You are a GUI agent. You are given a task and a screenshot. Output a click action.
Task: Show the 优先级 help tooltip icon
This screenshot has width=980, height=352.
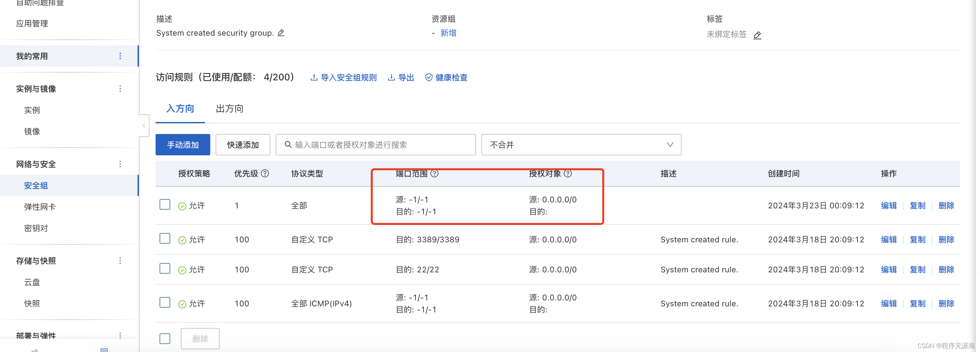click(265, 174)
